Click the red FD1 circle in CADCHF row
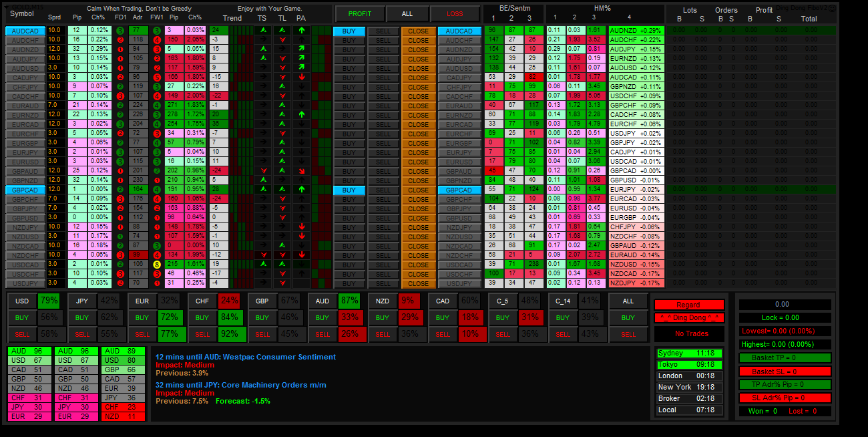The height and width of the screenshot is (437, 868). coord(120,96)
